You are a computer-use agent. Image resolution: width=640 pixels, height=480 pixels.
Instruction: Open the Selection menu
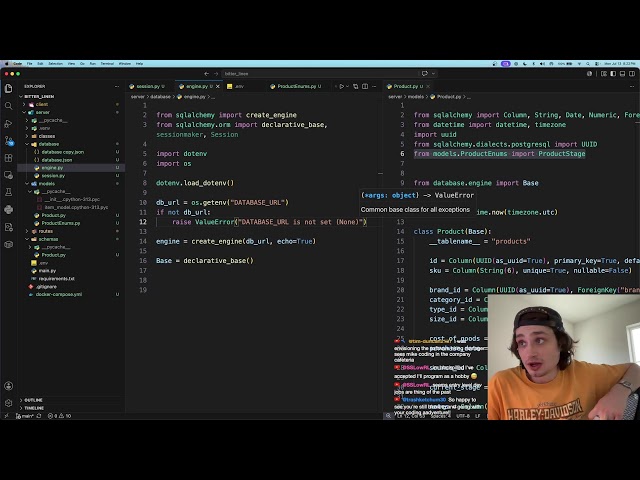(x=56, y=64)
